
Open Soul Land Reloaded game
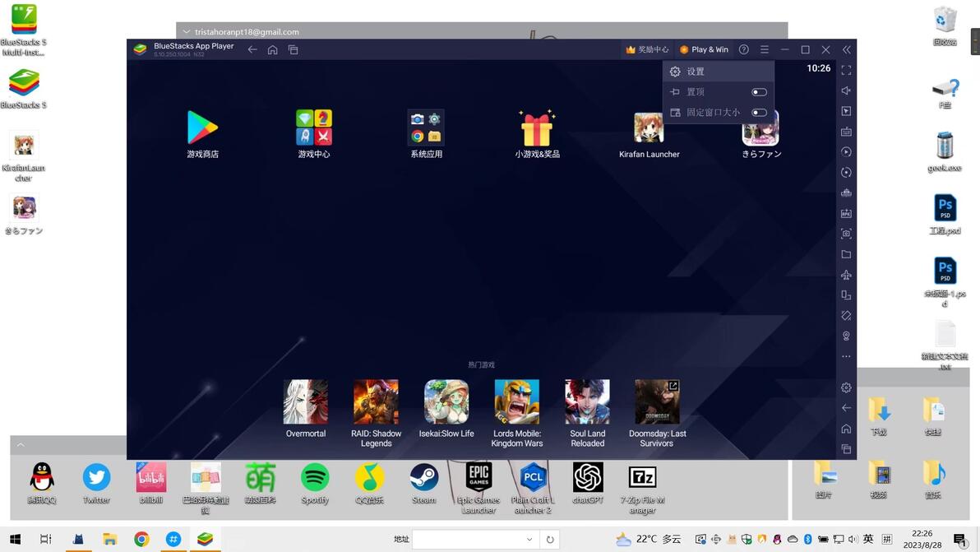tap(588, 402)
